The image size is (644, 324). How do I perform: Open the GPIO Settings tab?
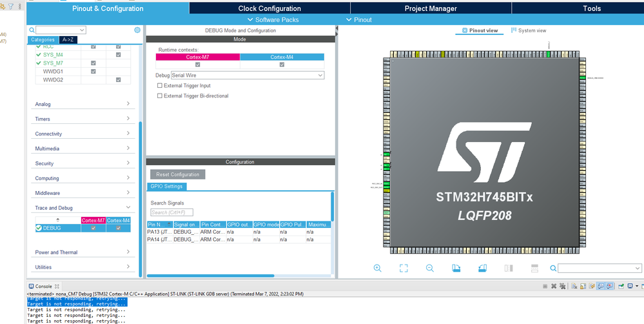pyautogui.click(x=166, y=187)
